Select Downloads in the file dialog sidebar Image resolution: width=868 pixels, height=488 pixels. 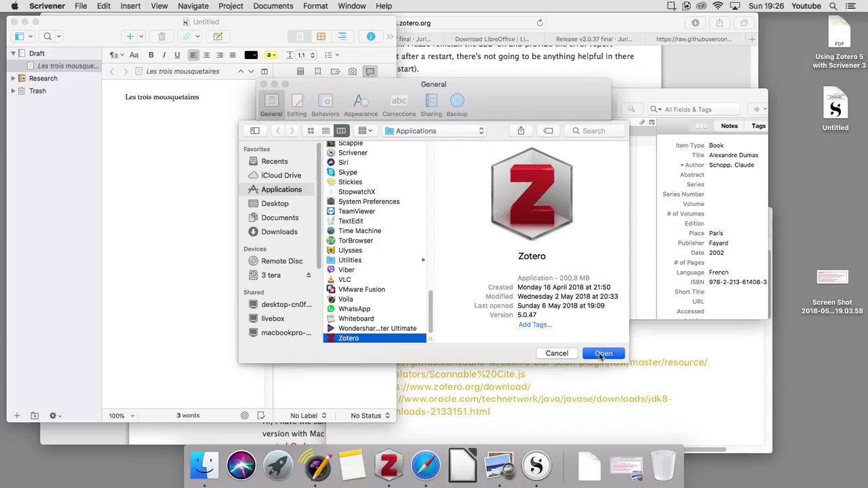click(x=279, y=232)
